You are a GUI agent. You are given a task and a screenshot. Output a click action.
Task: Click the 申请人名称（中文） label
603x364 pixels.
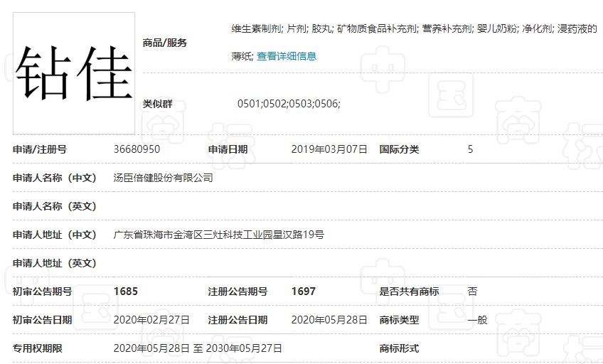[x=55, y=178]
